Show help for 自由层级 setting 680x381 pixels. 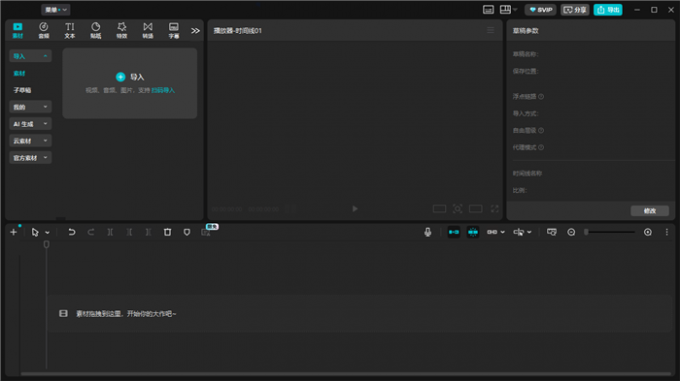coord(541,130)
